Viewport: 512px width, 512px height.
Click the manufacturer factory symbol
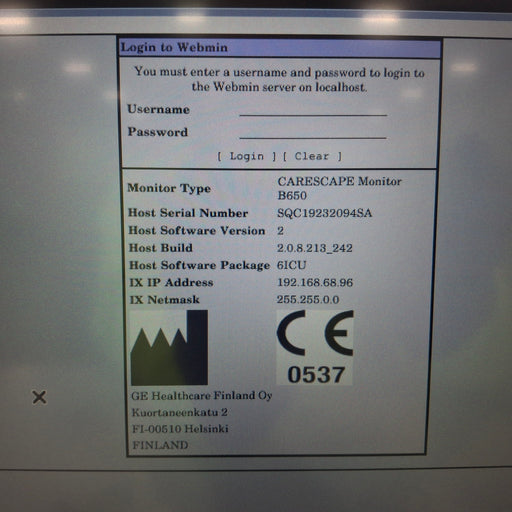pyautogui.click(x=169, y=348)
